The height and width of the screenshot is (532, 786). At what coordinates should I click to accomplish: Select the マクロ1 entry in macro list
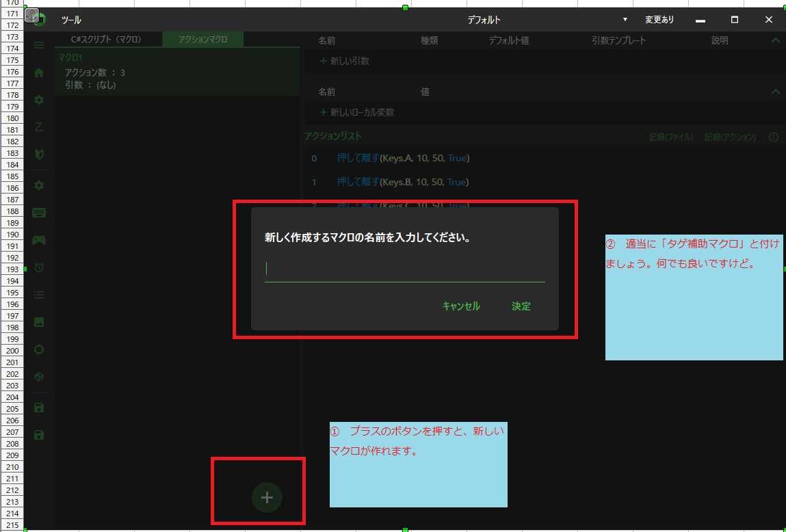pyautogui.click(x=177, y=72)
